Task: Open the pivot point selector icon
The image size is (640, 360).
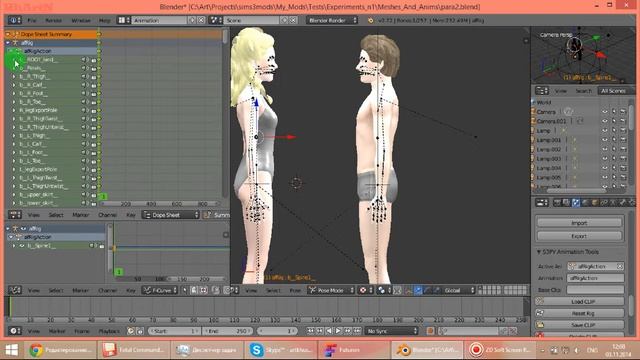Action: [383, 290]
